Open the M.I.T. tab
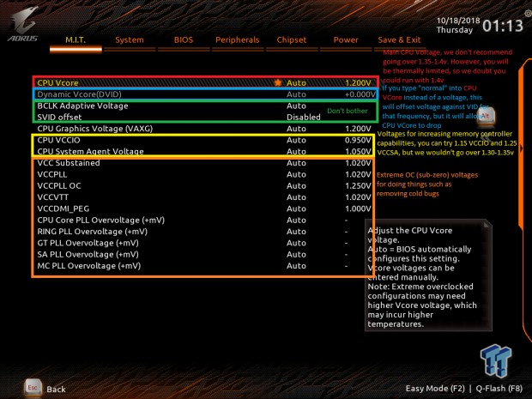The width and height of the screenshot is (532, 399). [76, 40]
